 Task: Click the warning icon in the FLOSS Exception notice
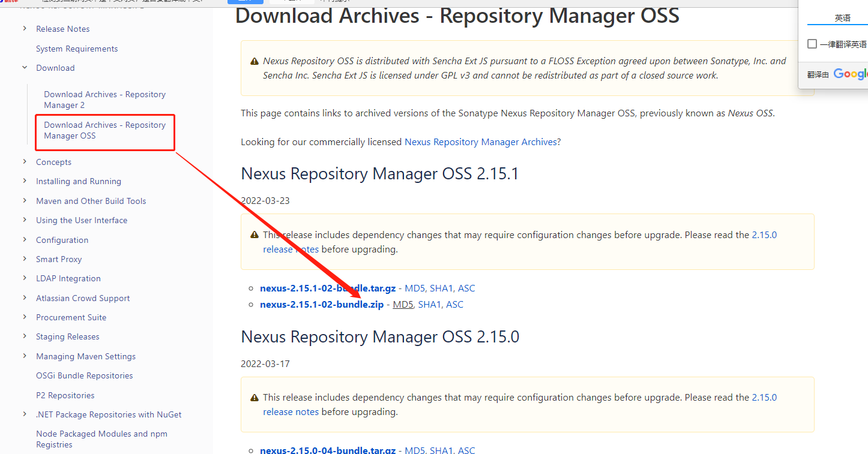pos(255,61)
